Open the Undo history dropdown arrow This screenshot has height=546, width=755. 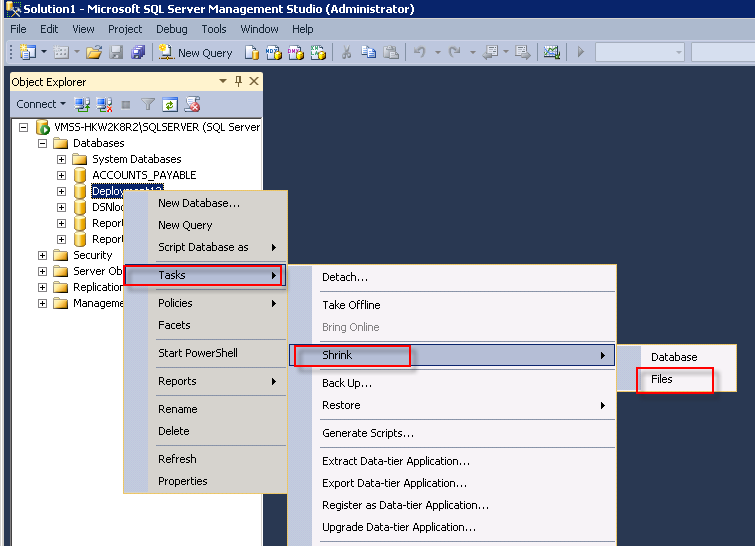click(438, 52)
